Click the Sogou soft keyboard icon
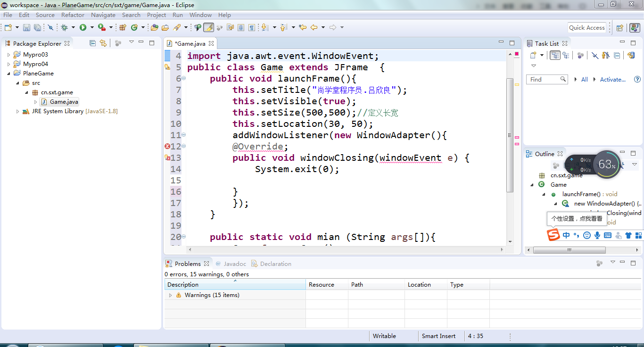 point(607,235)
